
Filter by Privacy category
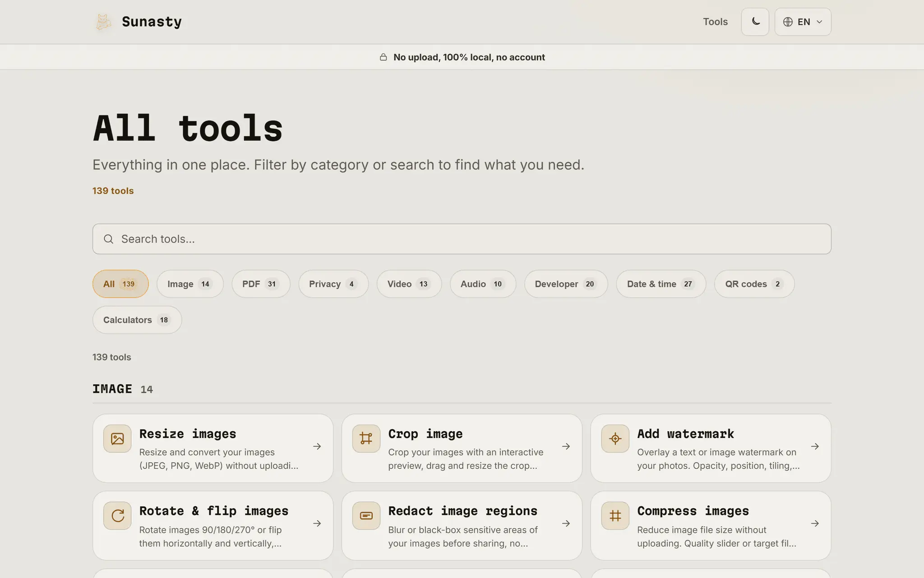click(x=333, y=284)
